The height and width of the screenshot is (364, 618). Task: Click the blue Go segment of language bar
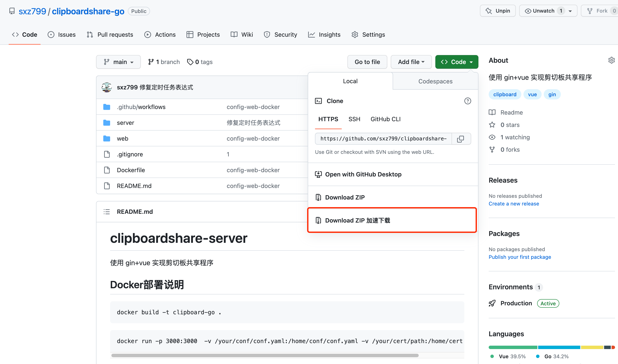559,347
